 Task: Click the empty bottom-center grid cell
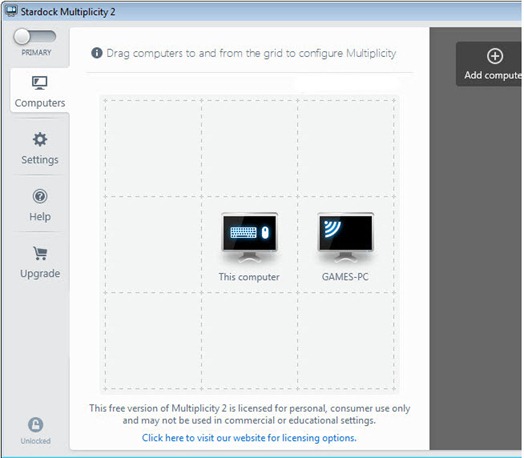(x=250, y=341)
